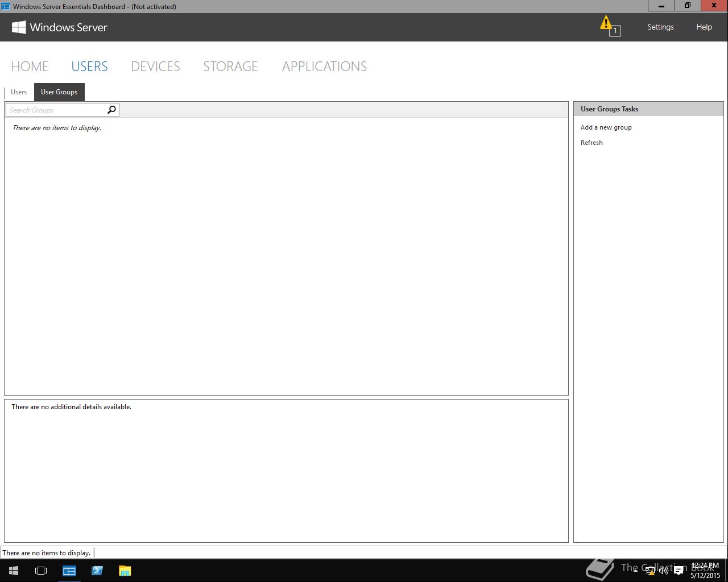Restore down the dashboard window

pyautogui.click(x=688, y=6)
